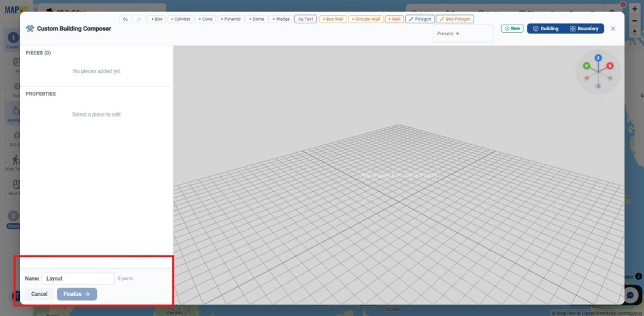The width and height of the screenshot is (644, 316).
Task: Click the Finalize button
Action: [77, 294]
